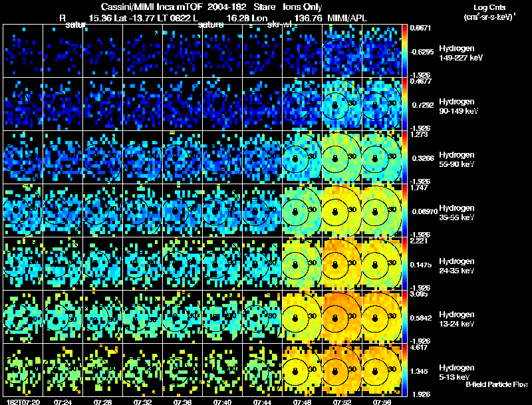Screen dimensions: 532x405
Task: Click the Cassini/MIMI Inca mTOF title text
Action: point(152,7)
